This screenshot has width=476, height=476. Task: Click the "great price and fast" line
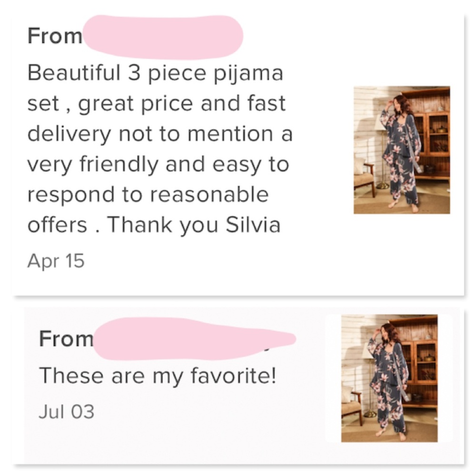[181, 103]
